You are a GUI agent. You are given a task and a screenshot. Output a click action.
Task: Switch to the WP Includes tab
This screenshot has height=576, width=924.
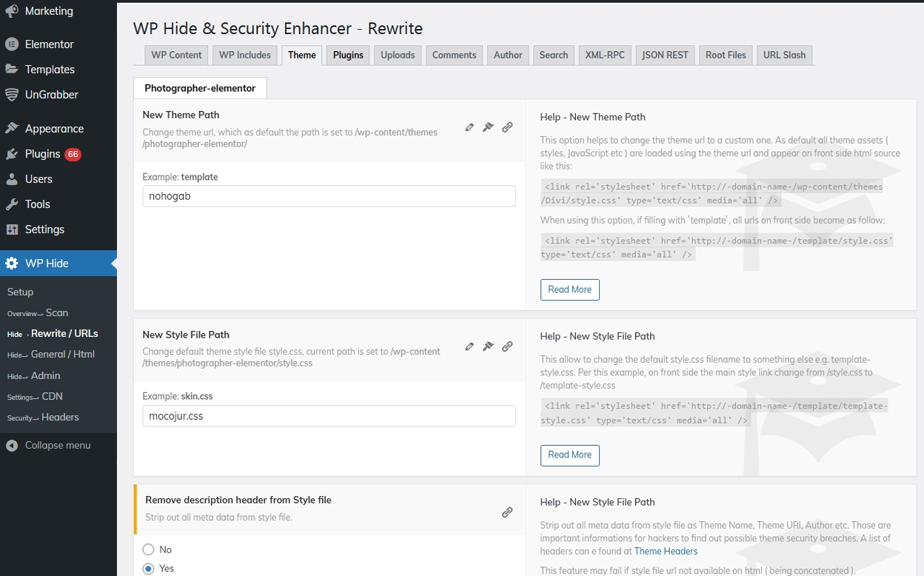[x=245, y=55]
